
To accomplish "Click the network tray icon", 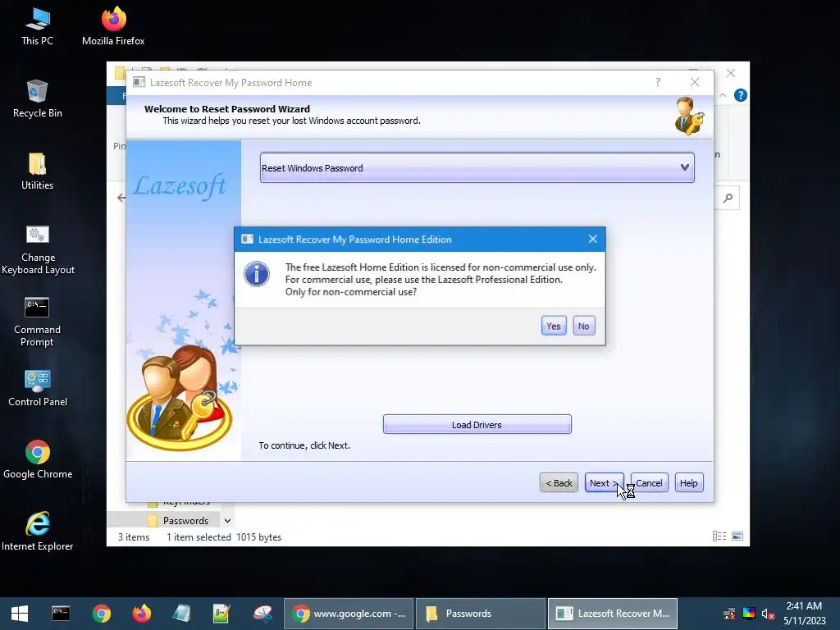I will pos(729,614).
